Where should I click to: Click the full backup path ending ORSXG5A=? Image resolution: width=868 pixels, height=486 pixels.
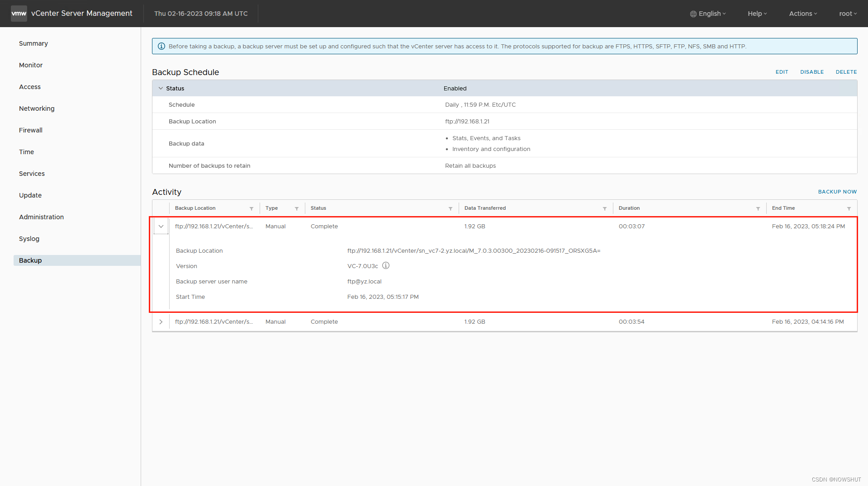[474, 251]
